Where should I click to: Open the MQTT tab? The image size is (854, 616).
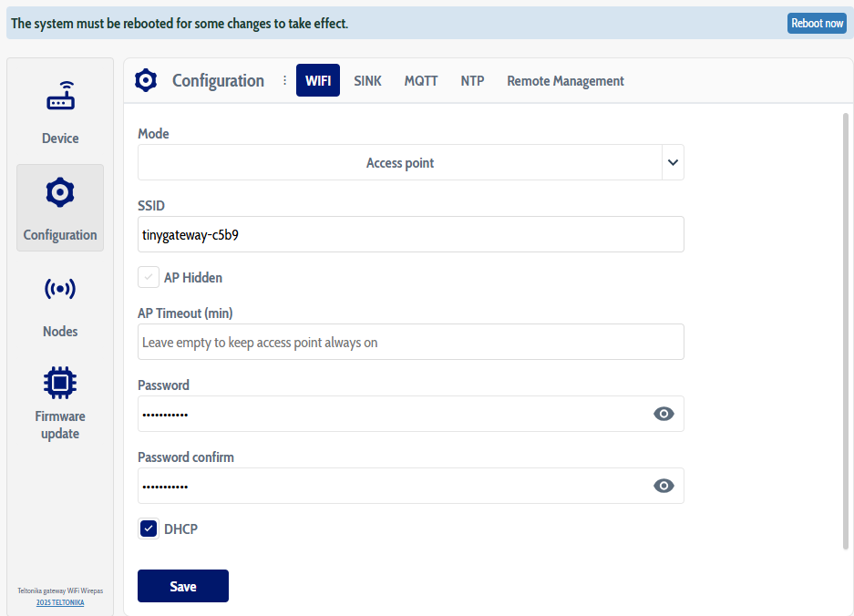[x=421, y=80]
